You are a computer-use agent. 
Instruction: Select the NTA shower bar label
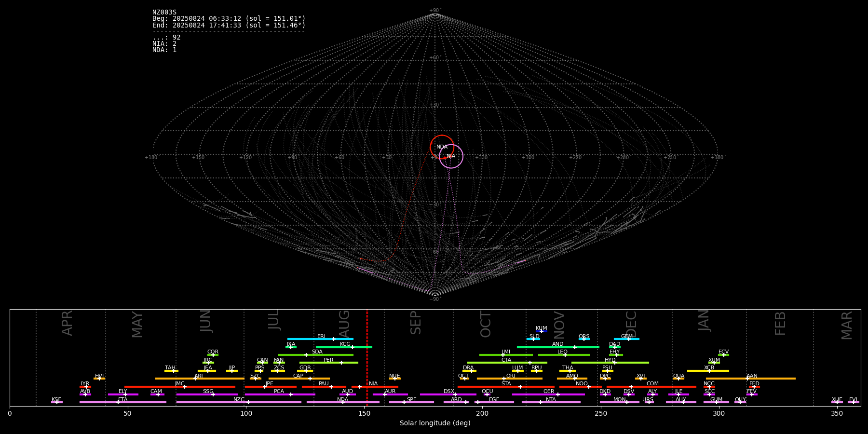(x=551, y=400)
